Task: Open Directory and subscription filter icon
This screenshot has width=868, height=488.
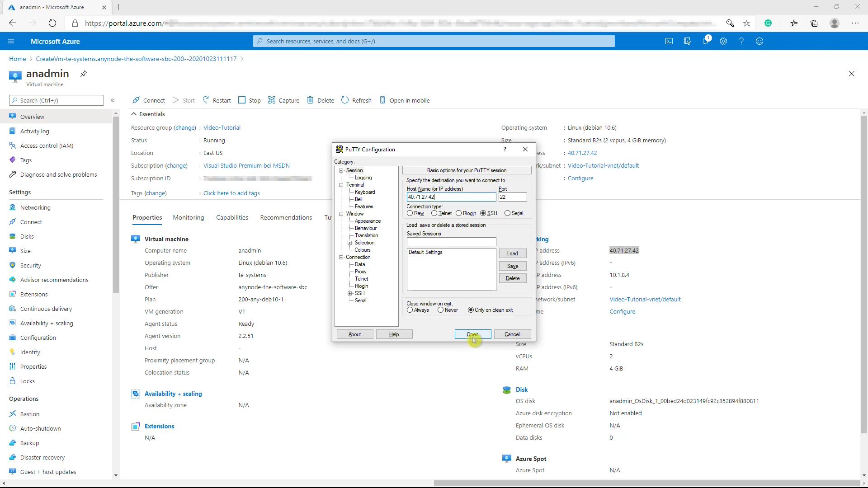Action: 687,41
